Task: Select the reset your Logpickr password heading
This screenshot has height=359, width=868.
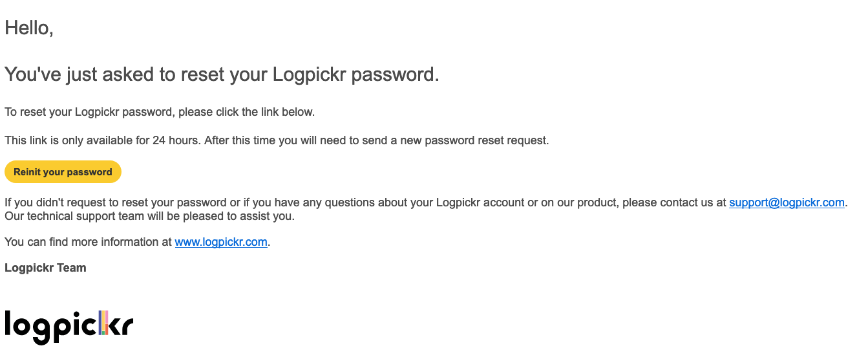Action: click(222, 75)
